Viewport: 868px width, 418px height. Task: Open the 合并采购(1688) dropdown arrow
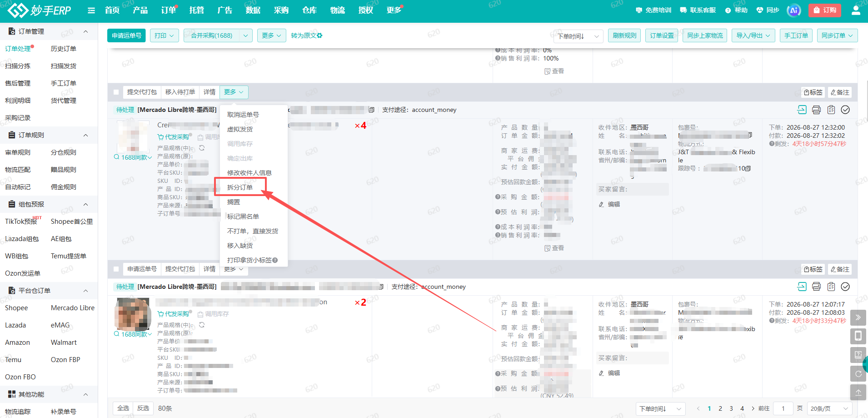pyautogui.click(x=246, y=35)
